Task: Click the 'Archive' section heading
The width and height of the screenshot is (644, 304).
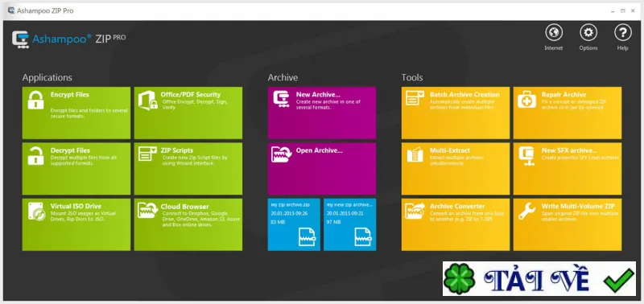Action: click(x=283, y=77)
